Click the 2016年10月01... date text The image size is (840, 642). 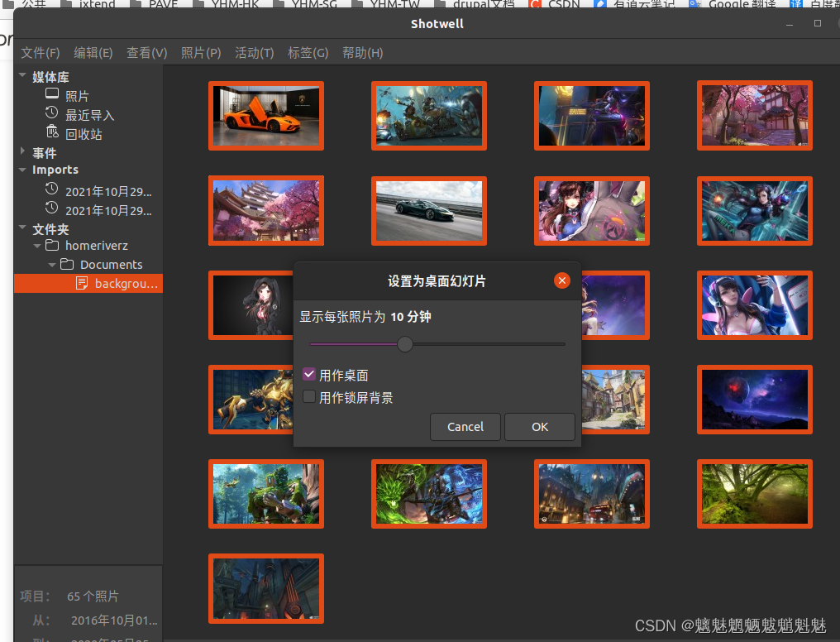(x=114, y=620)
